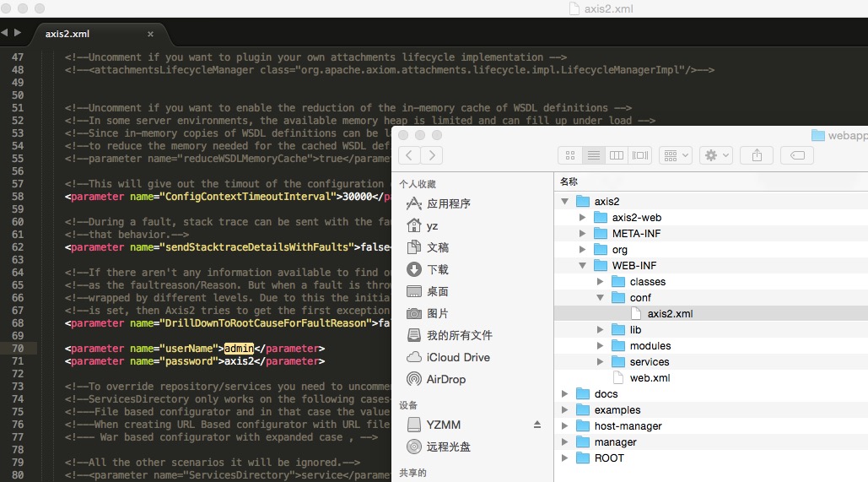Viewport: 868px width, 482px height.
Task: Select the axis2.xml file in Finder
Action: [711, 314]
